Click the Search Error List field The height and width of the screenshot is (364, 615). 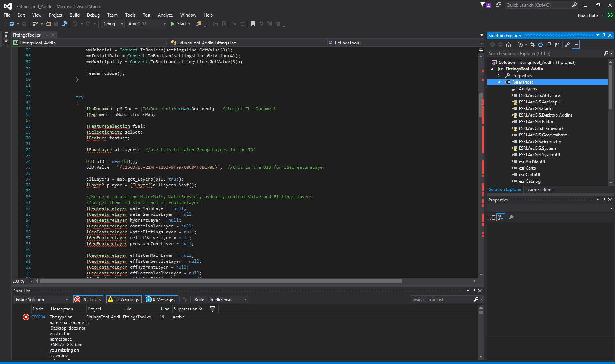click(x=442, y=299)
